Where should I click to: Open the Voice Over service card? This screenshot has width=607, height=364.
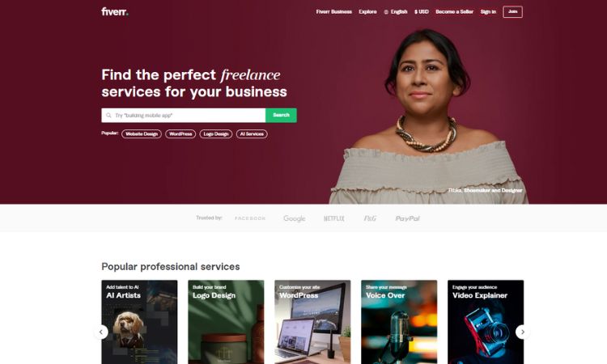click(x=399, y=322)
